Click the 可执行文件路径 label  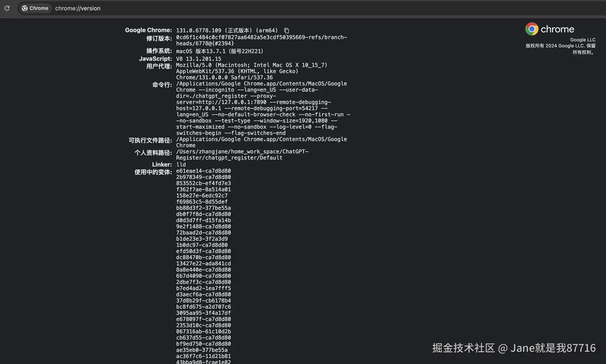tap(150, 140)
